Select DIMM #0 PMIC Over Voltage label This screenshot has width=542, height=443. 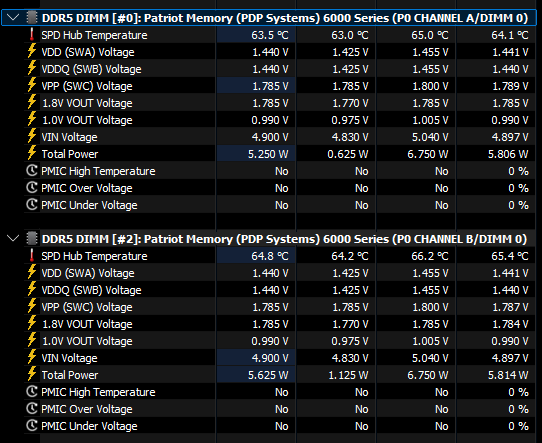pyautogui.click(x=87, y=188)
